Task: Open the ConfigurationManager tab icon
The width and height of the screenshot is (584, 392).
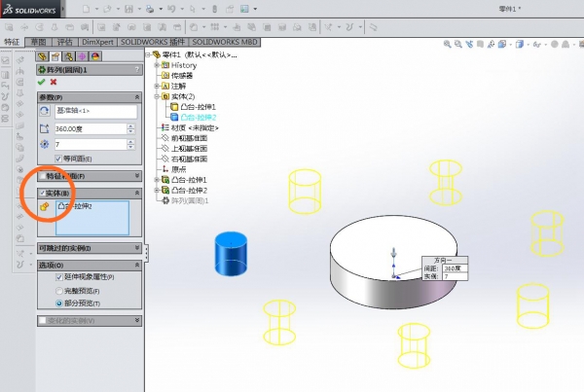Action: pos(68,56)
